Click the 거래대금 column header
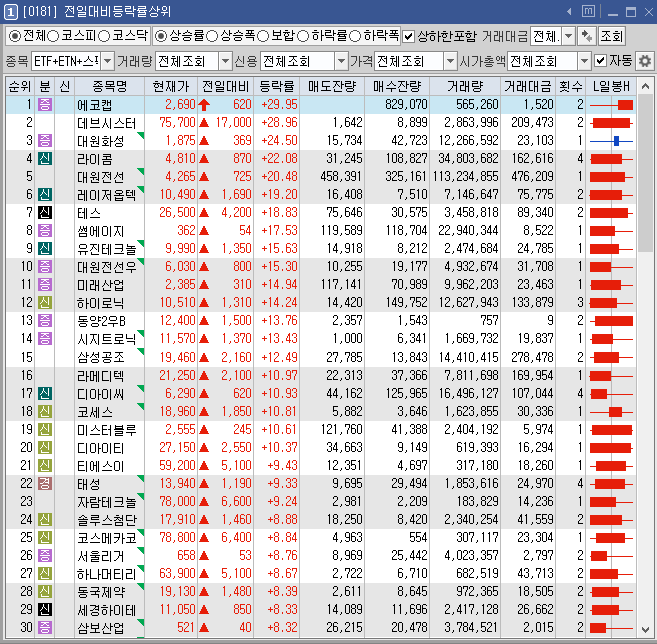This screenshot has height=644, width=657. tap(528, 86)
